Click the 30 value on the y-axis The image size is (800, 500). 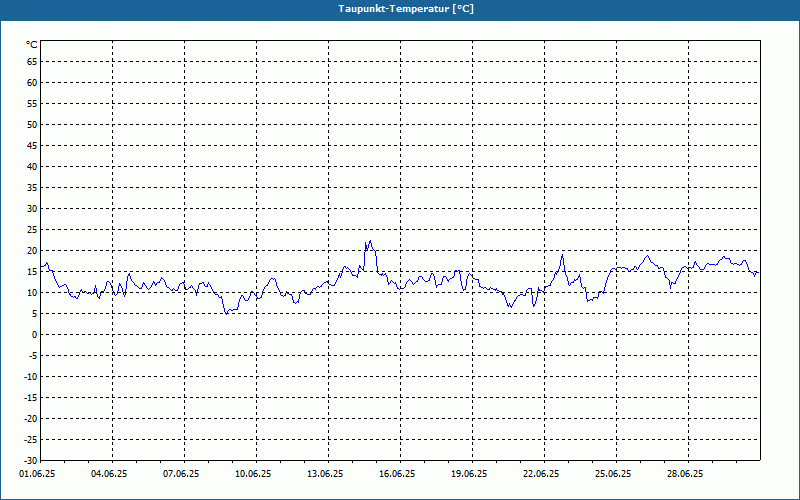click(32, 209)
